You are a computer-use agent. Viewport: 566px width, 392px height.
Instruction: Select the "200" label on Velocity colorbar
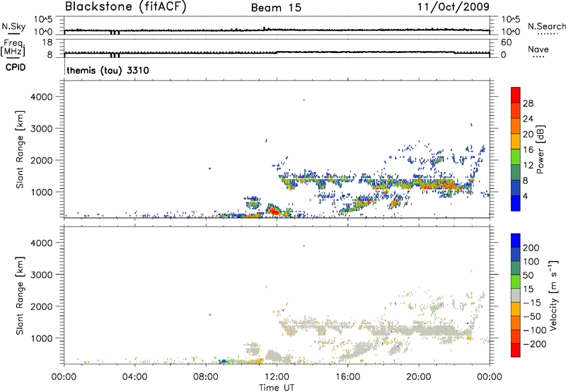point(531,248)
